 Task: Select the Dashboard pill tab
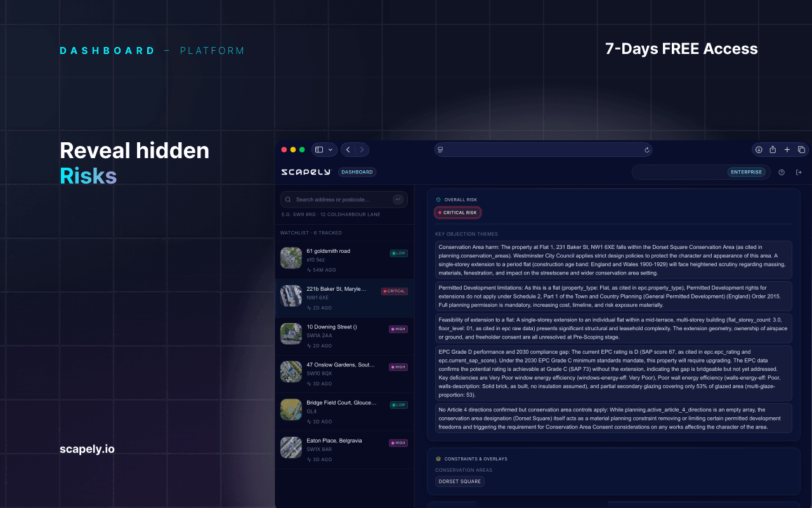pyautogui.click(x=357, y=172)
